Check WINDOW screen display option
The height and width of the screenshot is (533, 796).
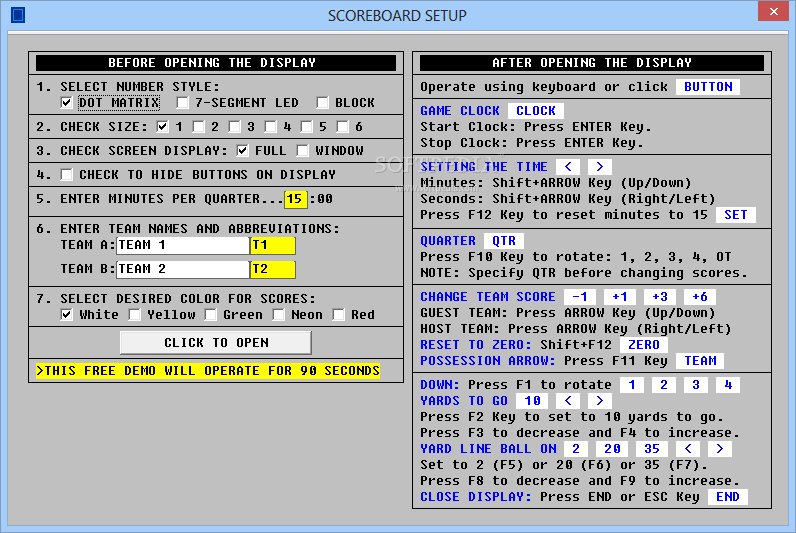tap(303, 150)
